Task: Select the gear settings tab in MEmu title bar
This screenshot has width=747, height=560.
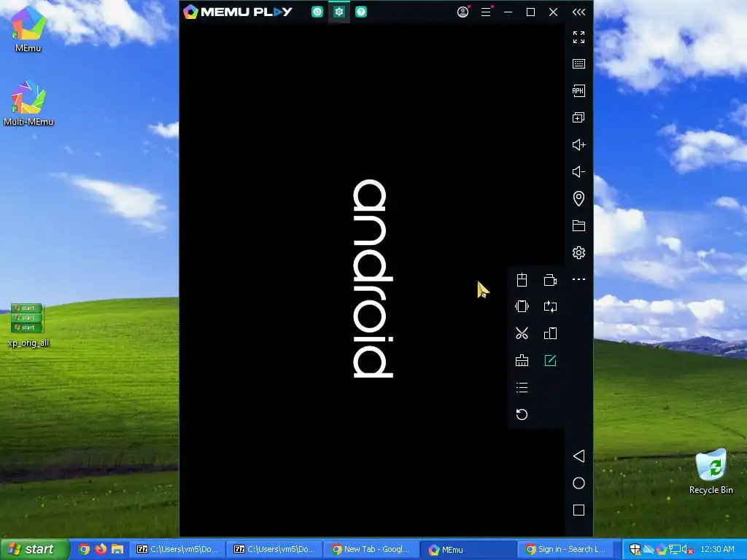Action: point(338,12)
